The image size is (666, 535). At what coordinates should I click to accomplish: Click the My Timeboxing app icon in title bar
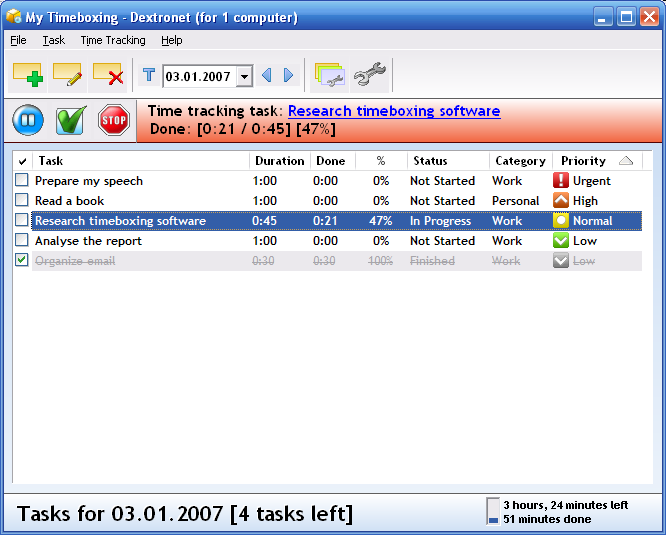click(x=14, y=17)
